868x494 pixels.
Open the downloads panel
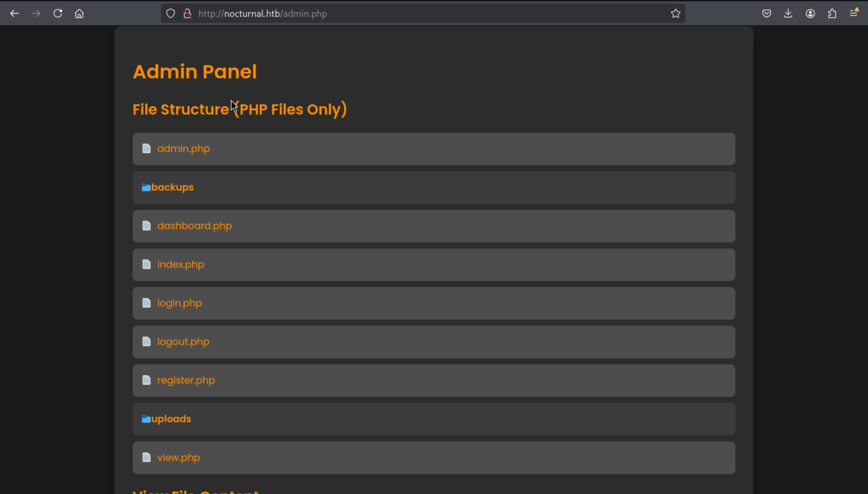[x=788, y=14]
